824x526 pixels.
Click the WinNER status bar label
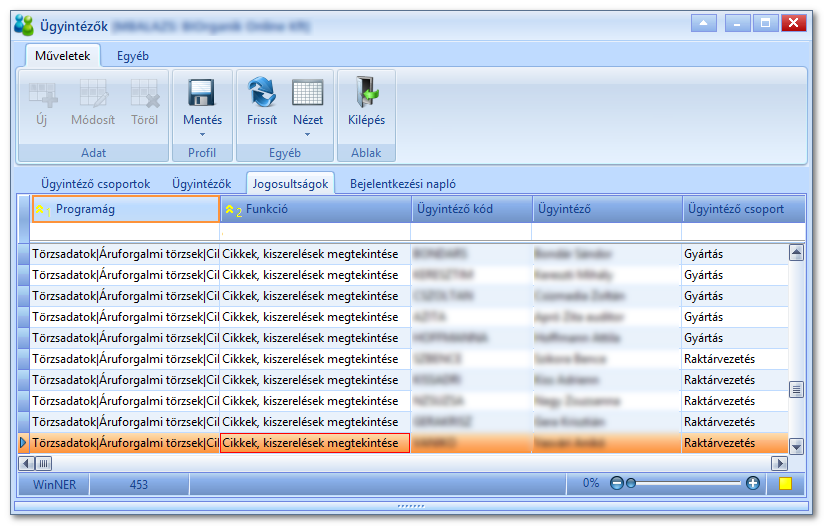54,484
